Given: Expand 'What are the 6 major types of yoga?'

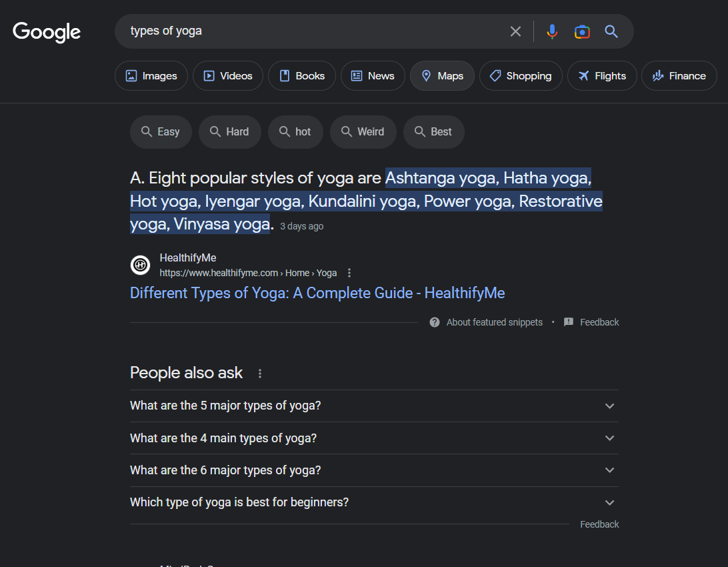Looking at the screenshot, I should (374, 470).
